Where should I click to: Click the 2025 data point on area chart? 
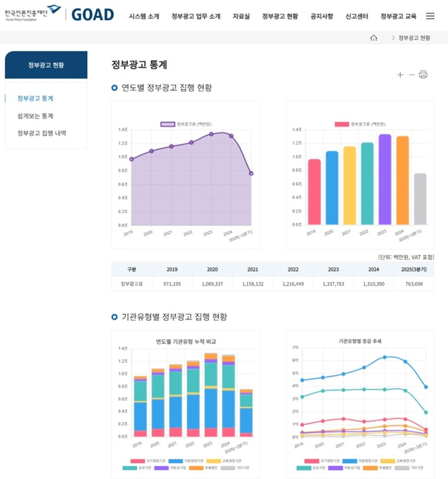pos(251,173)
